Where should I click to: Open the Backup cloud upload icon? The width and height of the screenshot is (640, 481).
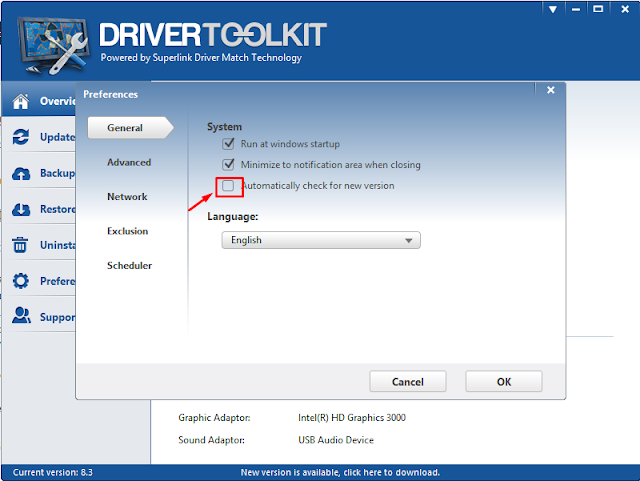pyautogui.click(x=20, y=173)
